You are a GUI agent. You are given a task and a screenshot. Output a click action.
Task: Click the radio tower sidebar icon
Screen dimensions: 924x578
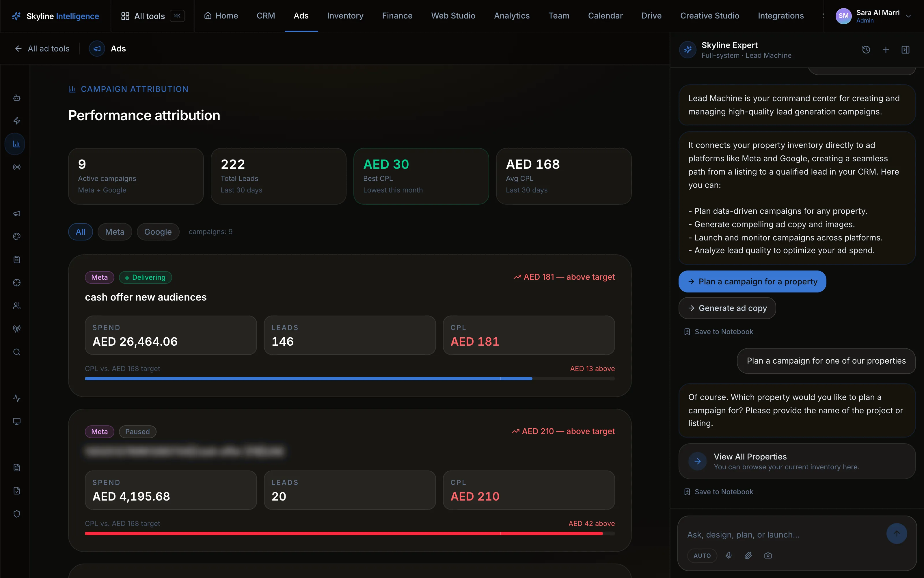16,329
